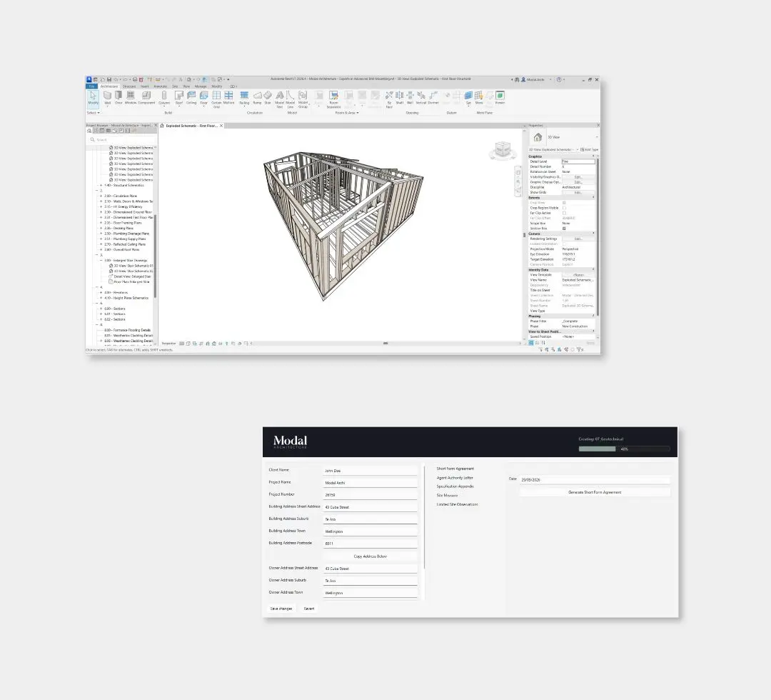Choose the Ceiling tool
Screen dimensions: 771x700
(191, 97)
